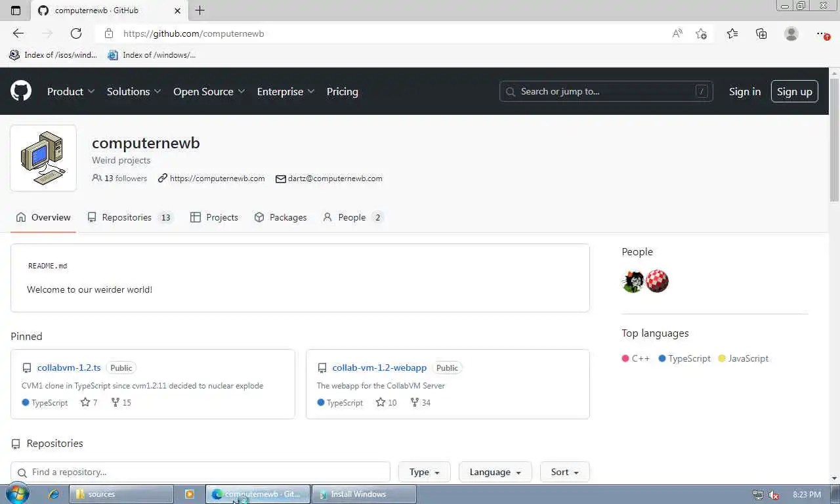This screenshot has width=840, height=504.
Task: Open stargazers of collabvm-1.2.ts (7 stars)
Action: coord(89,402)
